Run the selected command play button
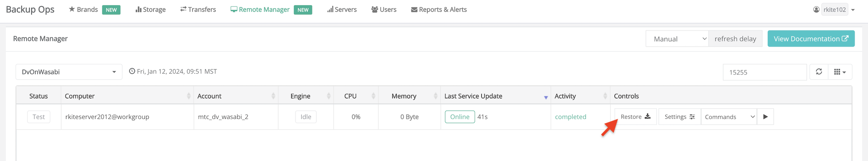868x161 pixels. (766, 117)
